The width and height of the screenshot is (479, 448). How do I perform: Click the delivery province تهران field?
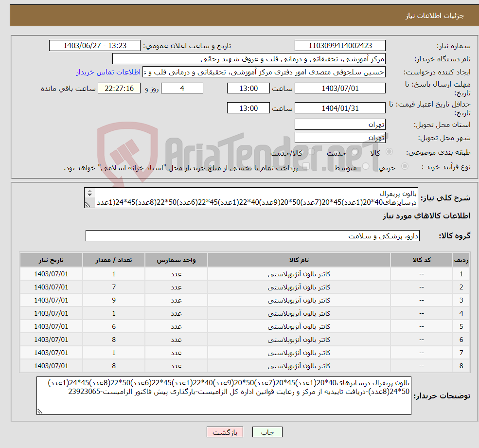tap(340, 125)
